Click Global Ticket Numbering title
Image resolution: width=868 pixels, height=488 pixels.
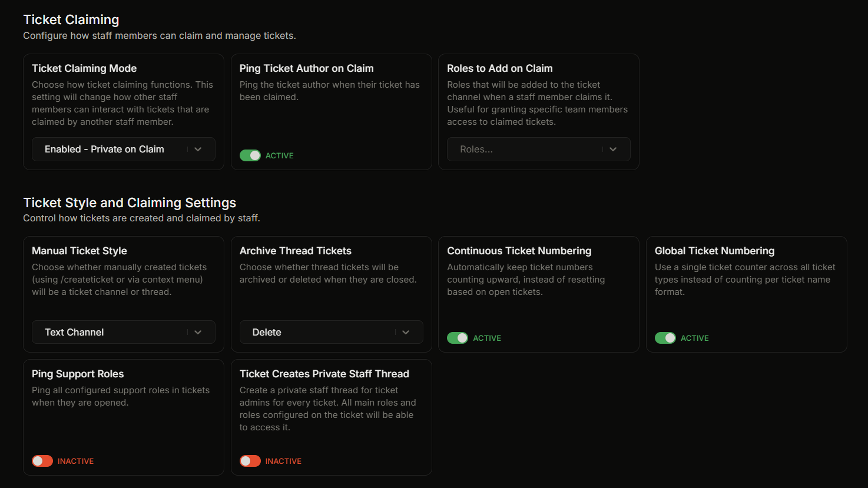point(715,251)
